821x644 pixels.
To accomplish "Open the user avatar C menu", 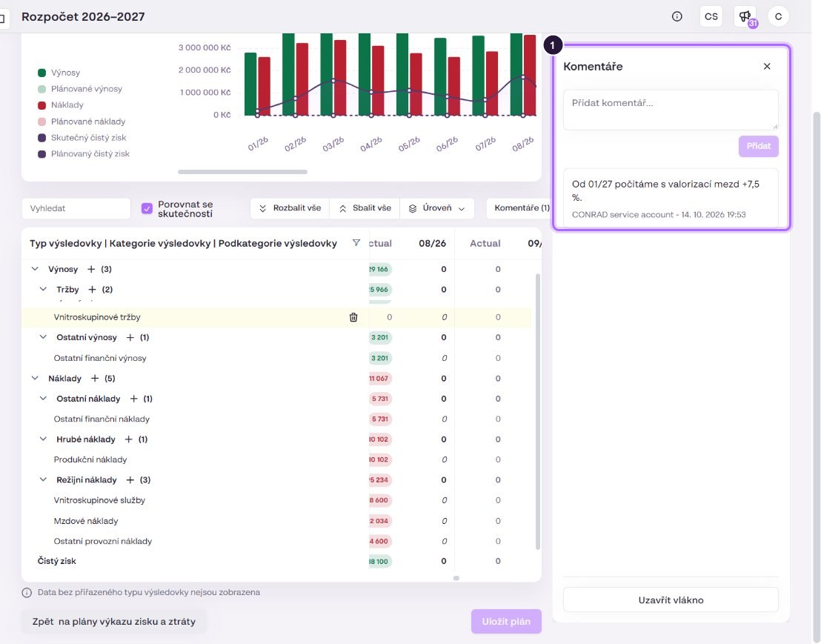I will (779, 16).
